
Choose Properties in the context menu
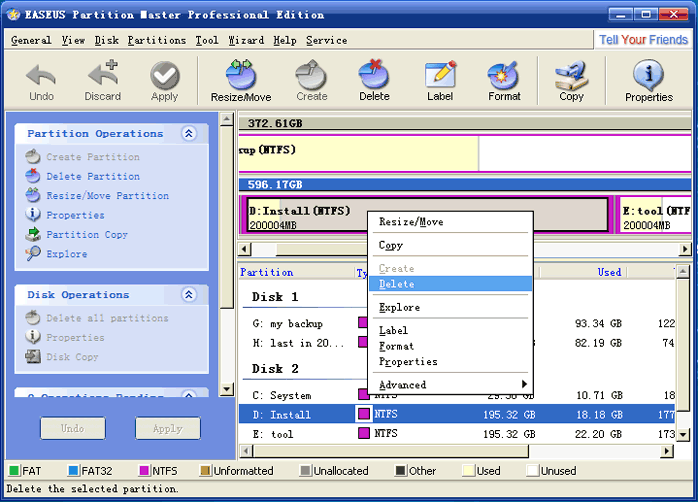pyautogui.click(x=450, y=361)
